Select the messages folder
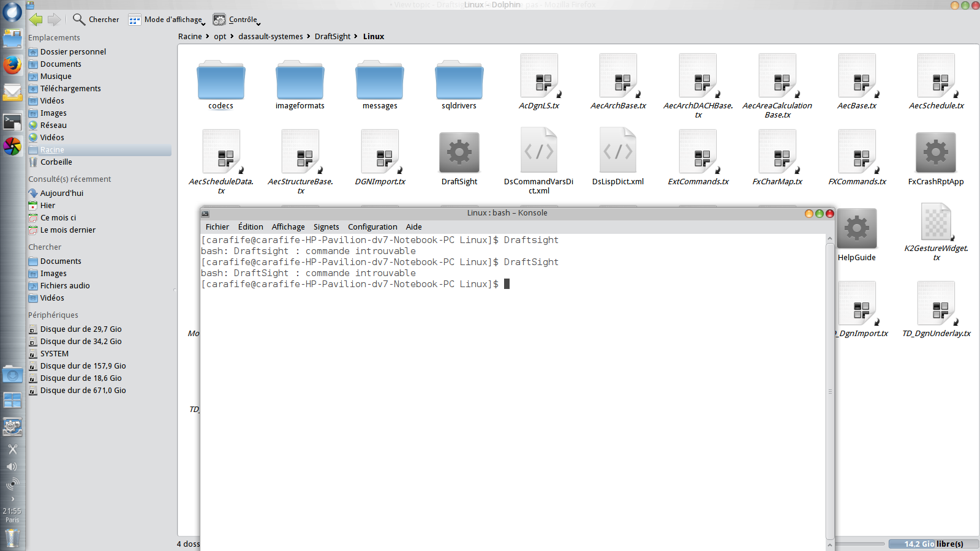Viewport: 980px width, 551px height. 380,80
